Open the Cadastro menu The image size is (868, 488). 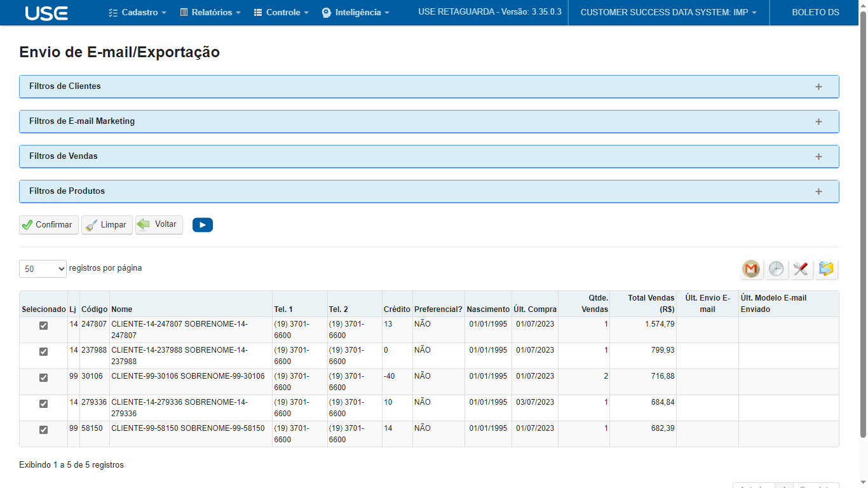coord(137,13)
